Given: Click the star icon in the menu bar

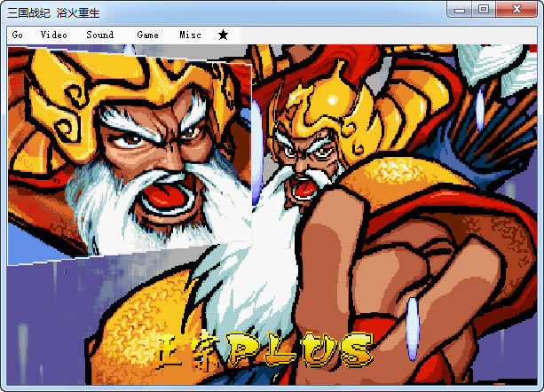Looking at the screenshot, I should tap(223, 35).
